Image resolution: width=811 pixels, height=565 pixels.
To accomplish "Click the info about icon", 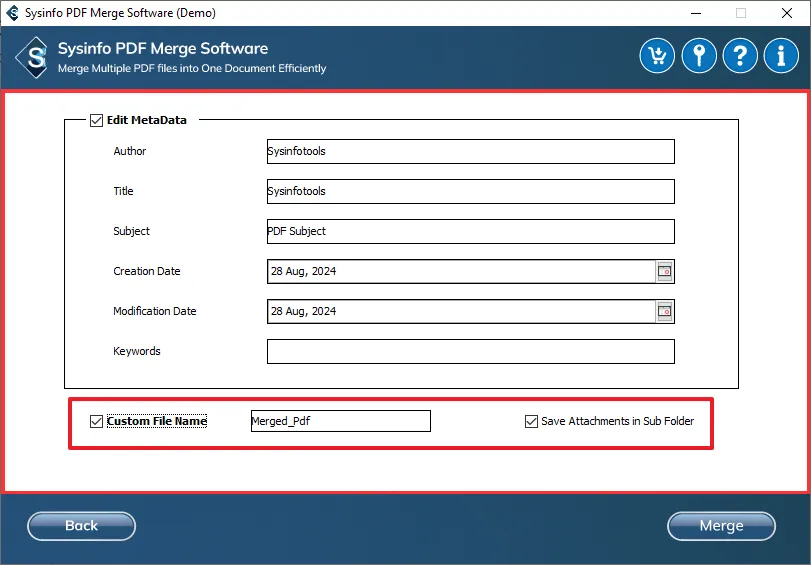I will pyautogui.click(x=781, y=55).
